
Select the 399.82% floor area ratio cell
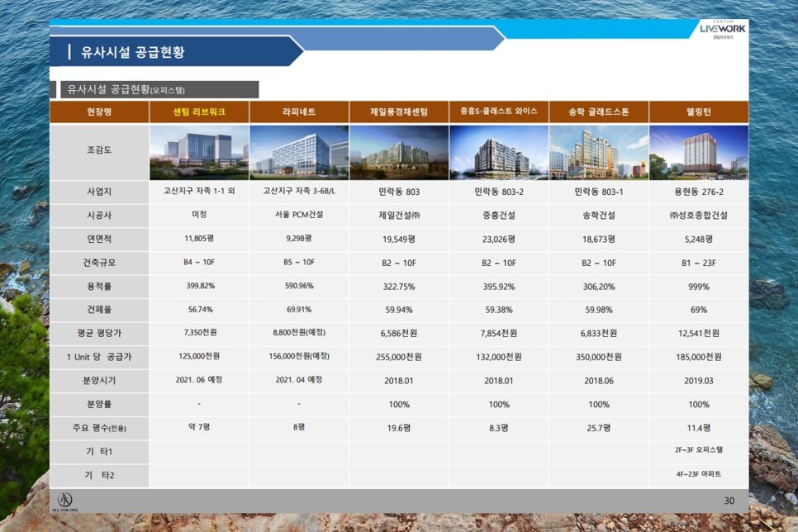click(199, 286)
